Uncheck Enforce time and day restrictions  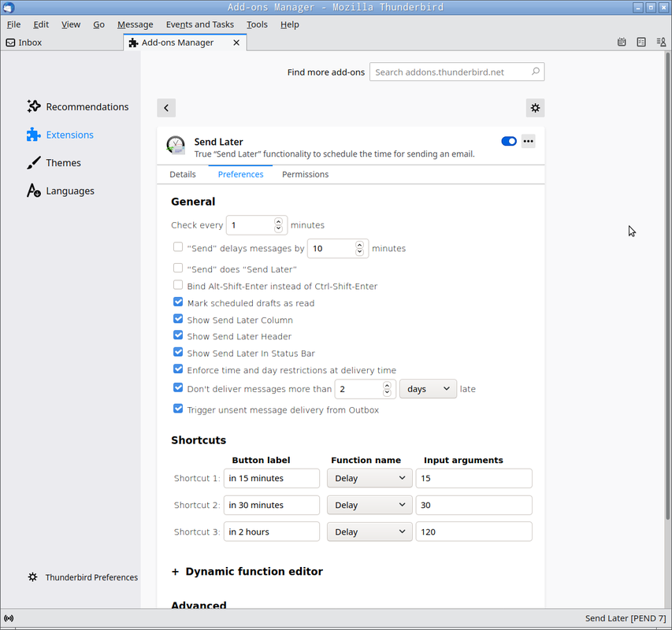click(178, 369)
